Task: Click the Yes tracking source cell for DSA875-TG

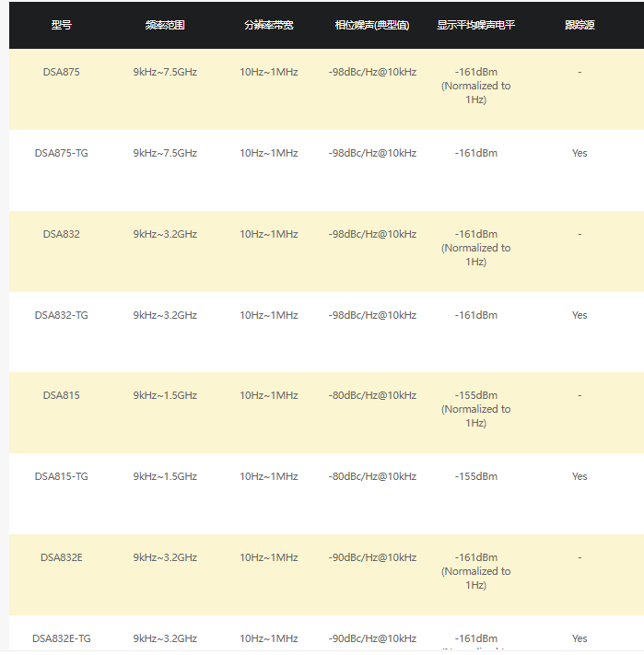Action: click(x=580, y=153)
